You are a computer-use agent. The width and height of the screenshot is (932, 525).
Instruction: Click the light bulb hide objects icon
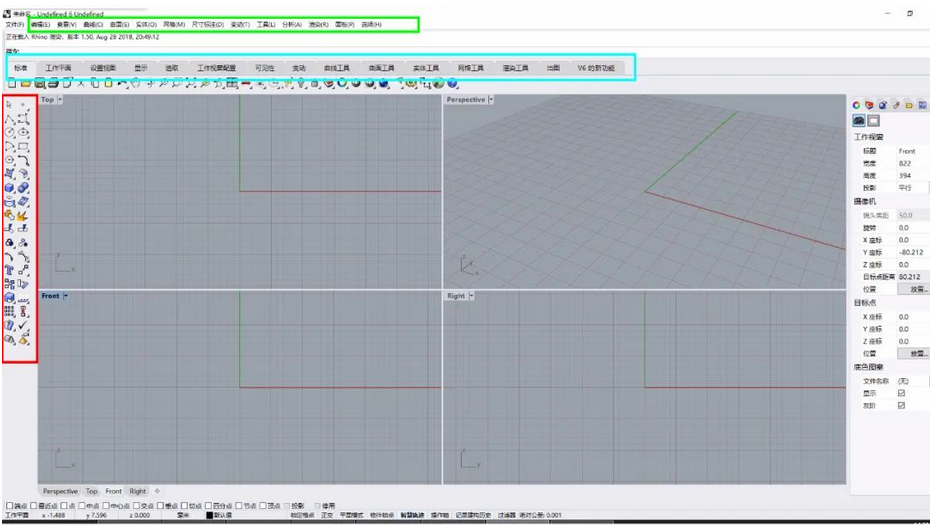tap(301, 84)
